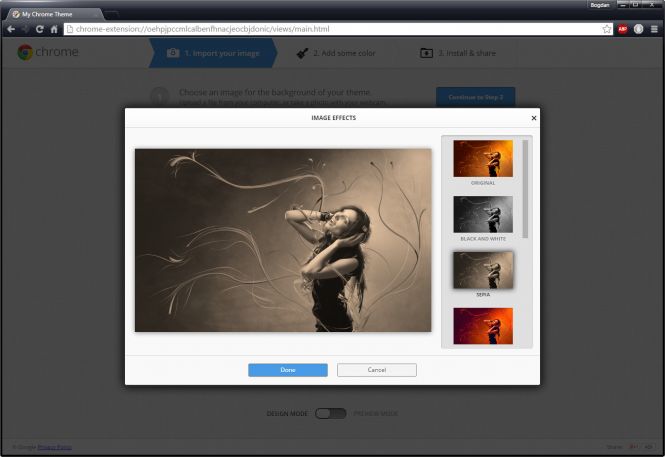Open Chrome hamburger menu
The image size is (665, 457).
coord(654,29)
